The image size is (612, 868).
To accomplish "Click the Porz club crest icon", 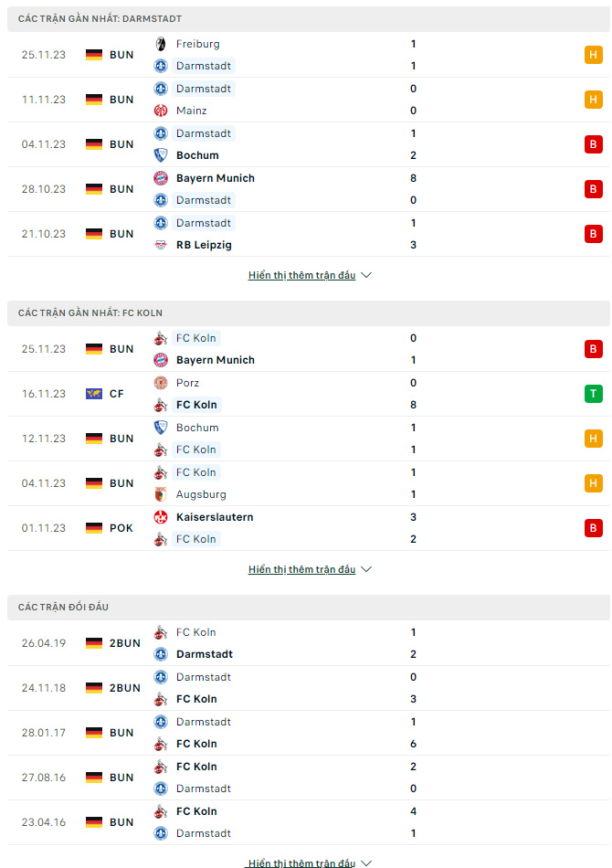I will point(161,383).
